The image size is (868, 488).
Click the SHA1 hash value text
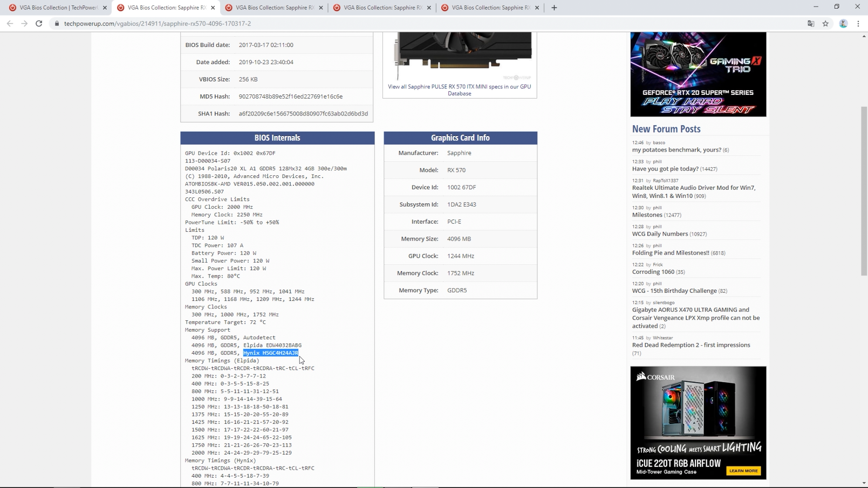pyautogui.click(x=303, y=114)
